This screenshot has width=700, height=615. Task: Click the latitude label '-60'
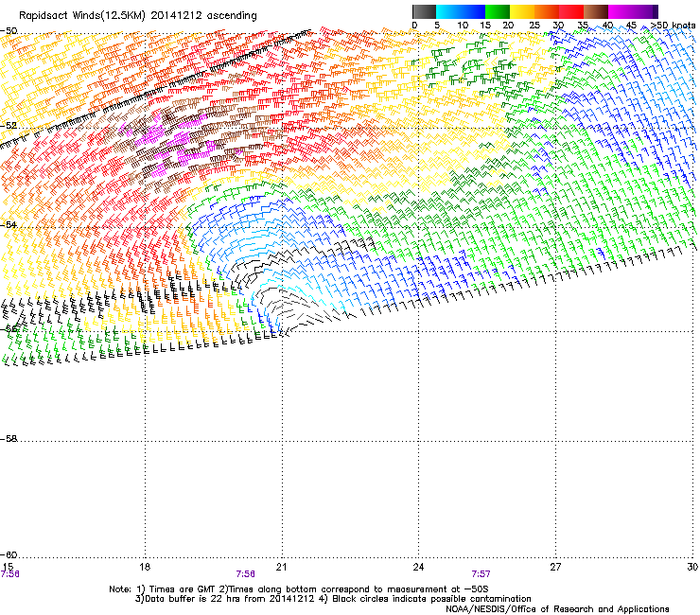click(x=9, y=554)
